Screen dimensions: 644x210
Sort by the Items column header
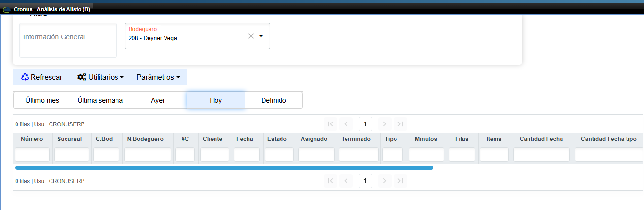[494, 139]
